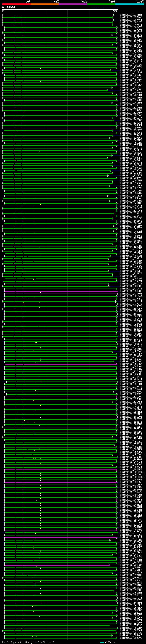The width and height of the screenshot is (146, 644).
Task: Open the last hit UniRef100_B1J2V2
Action: tap(131, 638)
